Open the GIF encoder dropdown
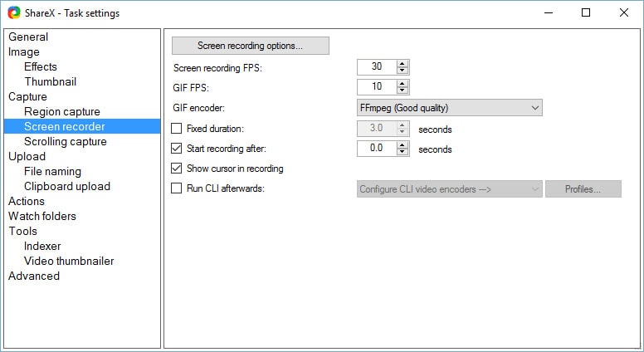 pos(449,107)
